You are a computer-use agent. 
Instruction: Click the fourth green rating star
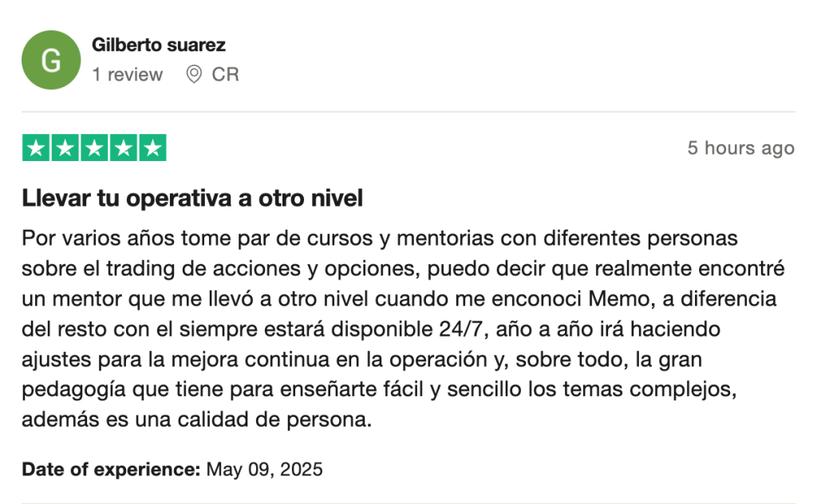(124, 148)
